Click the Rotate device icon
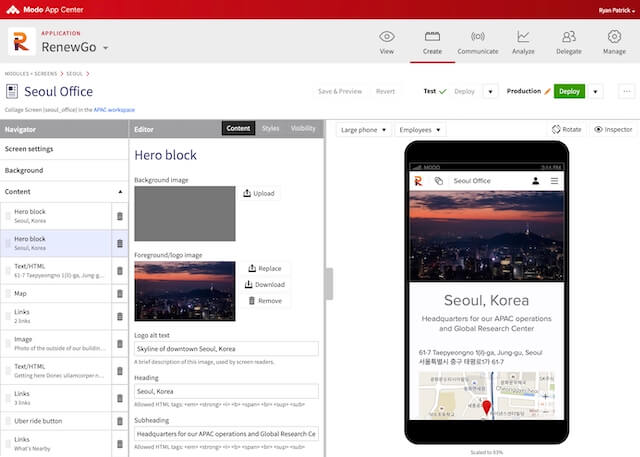Screen dimensions: 640x457 pos(566,129)
